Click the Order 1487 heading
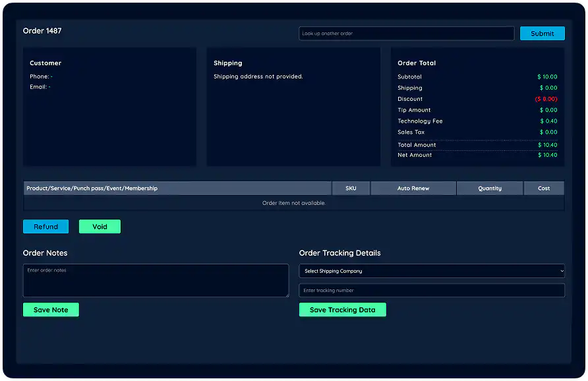 point(42,30)
